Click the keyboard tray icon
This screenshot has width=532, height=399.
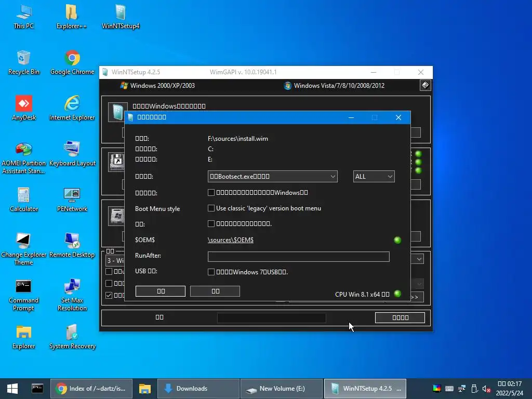[x=449, y=389]
